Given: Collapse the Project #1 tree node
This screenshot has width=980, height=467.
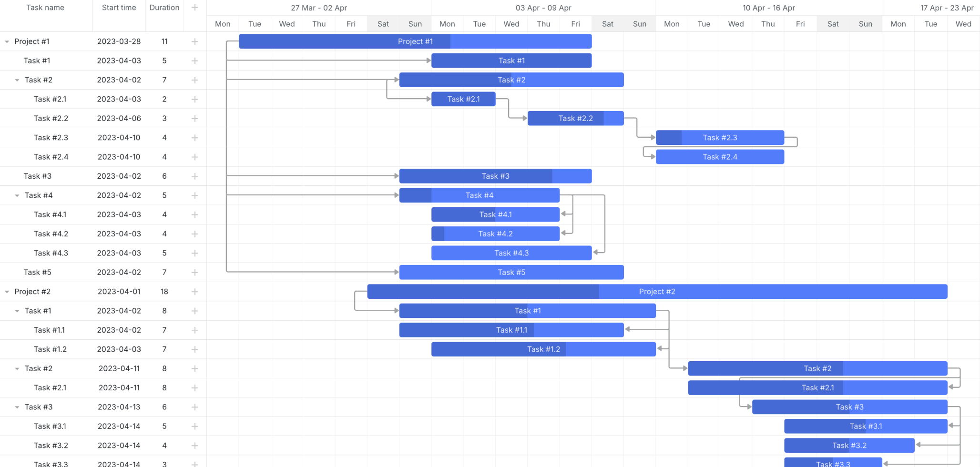Looking at the screenshot, I should pyautogui.click(x=7, y=41).
